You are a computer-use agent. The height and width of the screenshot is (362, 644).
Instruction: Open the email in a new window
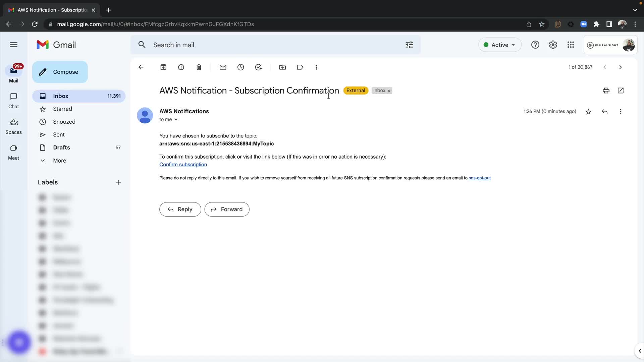coord(621,90)
